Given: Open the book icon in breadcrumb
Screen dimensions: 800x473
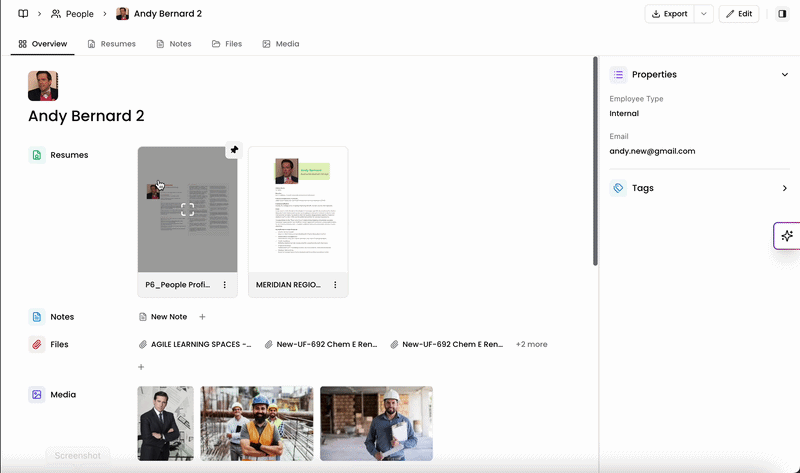Looking at the screenshot, I should 23,14.
